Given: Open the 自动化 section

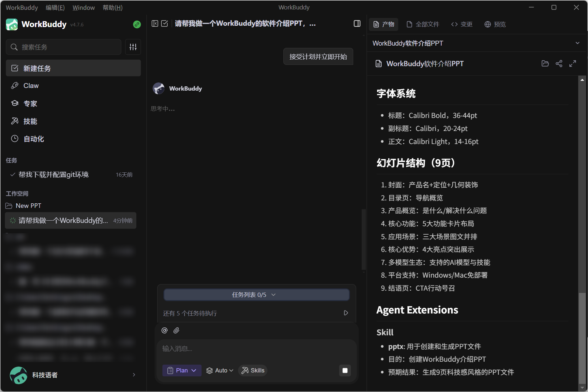Looking at the screenshot, I should coord(73,139).
